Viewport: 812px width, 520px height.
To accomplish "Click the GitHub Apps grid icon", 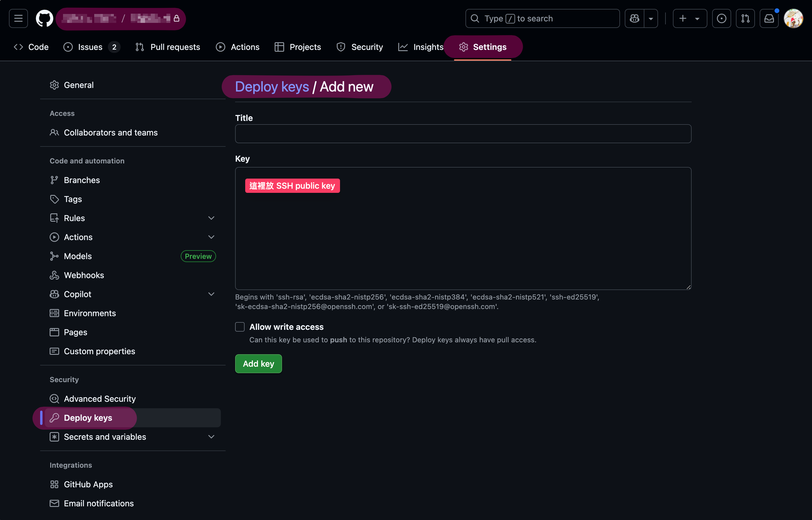I will [x=54, y=485].
